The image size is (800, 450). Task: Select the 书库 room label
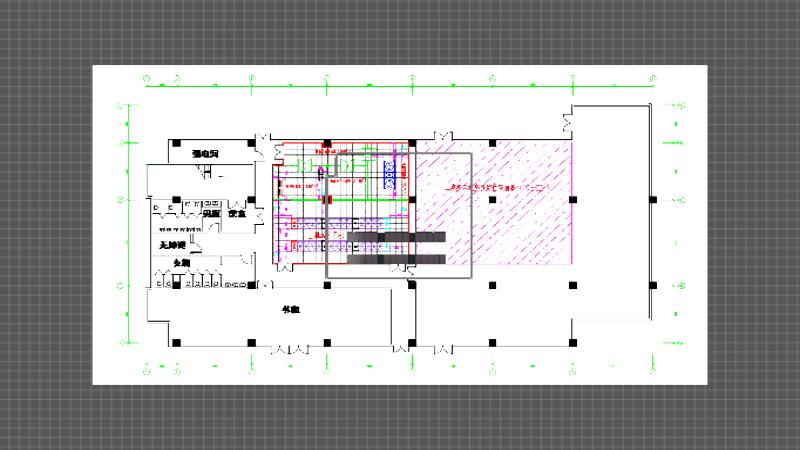(x=289, y=310)
